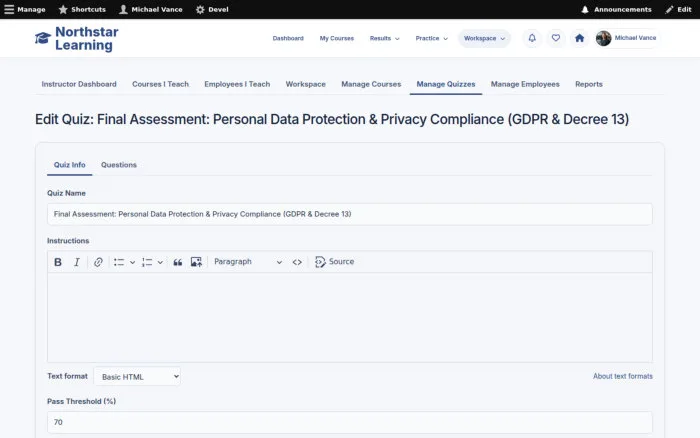Click the Edit pencil in admin toolbar

(678, 9)
